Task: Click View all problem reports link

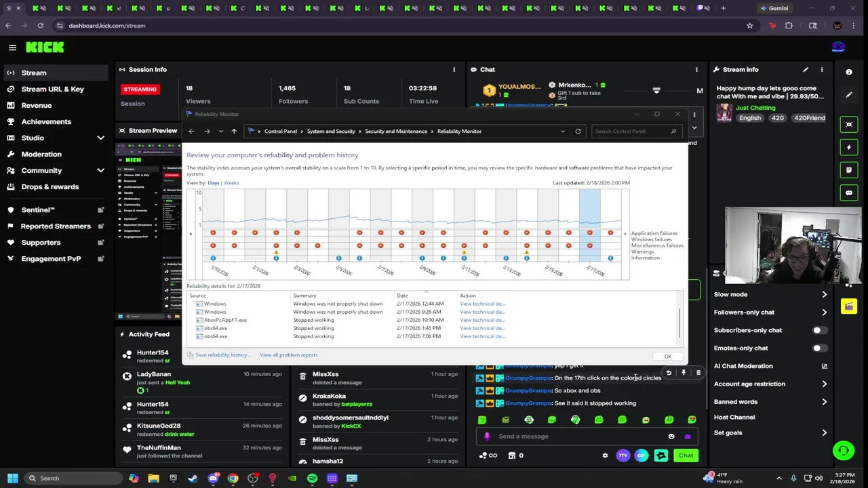Action: (x=288, y=355)
